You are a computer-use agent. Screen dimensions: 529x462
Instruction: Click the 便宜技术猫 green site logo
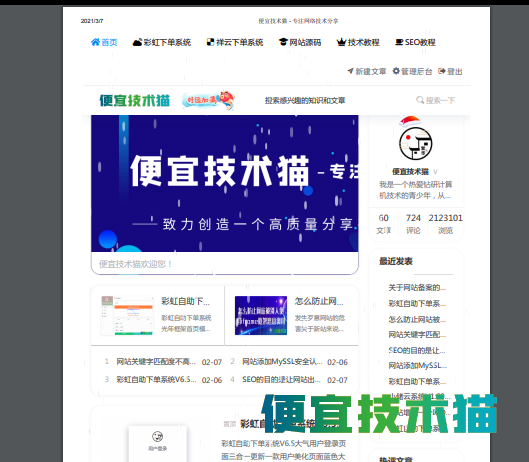coord(134,101)
